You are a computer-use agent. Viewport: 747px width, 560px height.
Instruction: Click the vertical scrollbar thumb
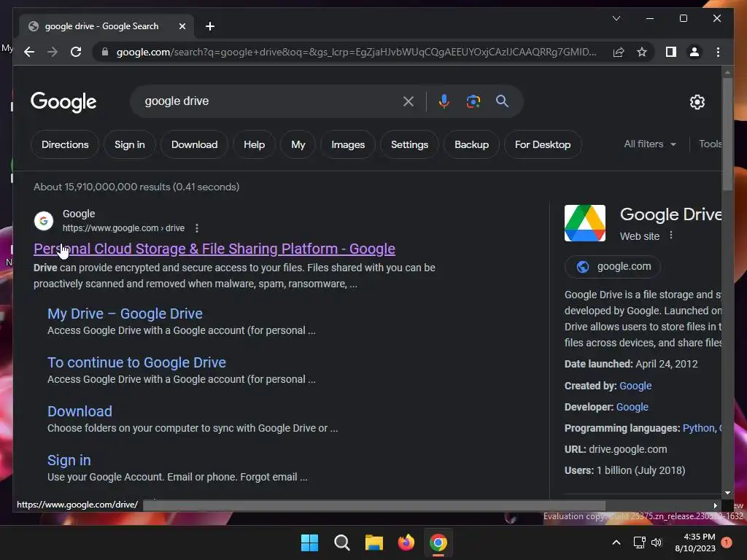[x=727, y=134]
